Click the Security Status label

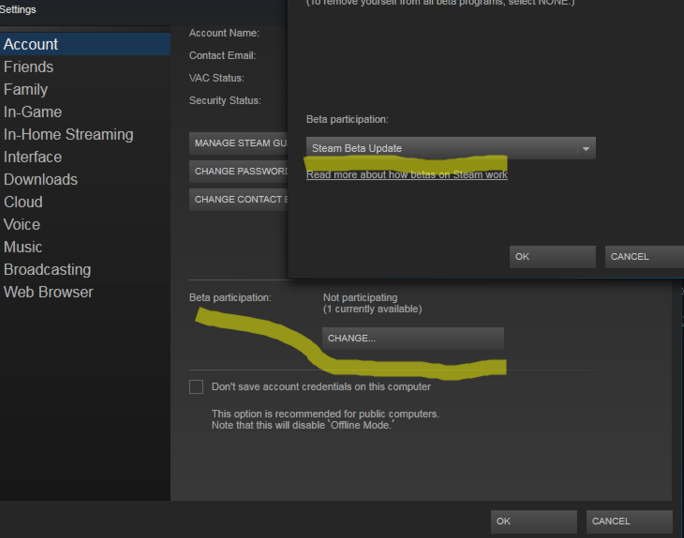point(225,100)
